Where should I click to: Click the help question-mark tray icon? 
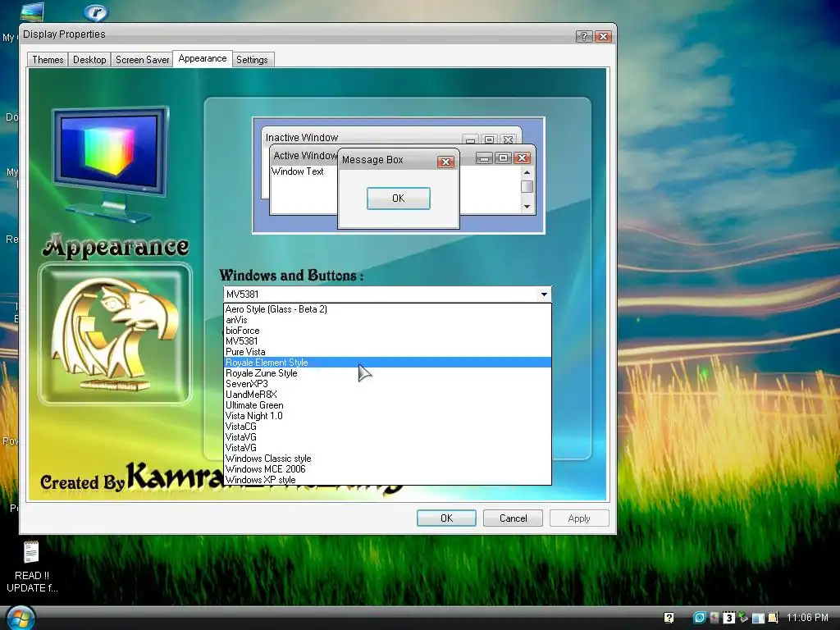pyautogui.click(x=669, y=618)
